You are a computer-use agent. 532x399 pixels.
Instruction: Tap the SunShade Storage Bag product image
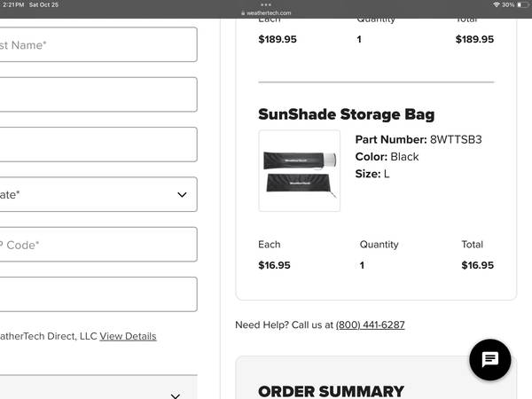[x=299, y=171]
